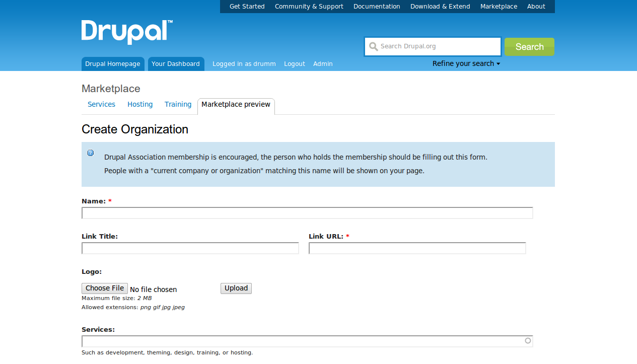Focus the Search Drupal.org input

pyautogui.click(x=433, y=46)
